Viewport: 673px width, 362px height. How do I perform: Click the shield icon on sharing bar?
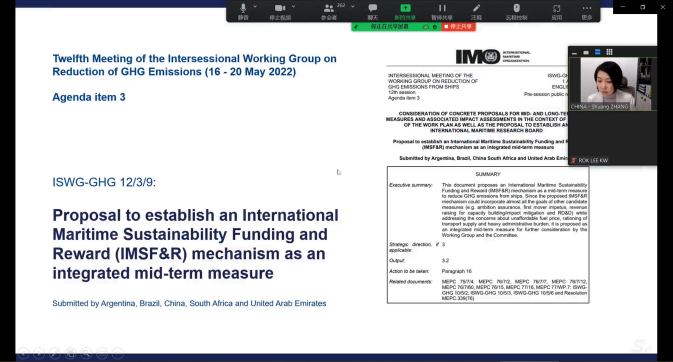435,27
